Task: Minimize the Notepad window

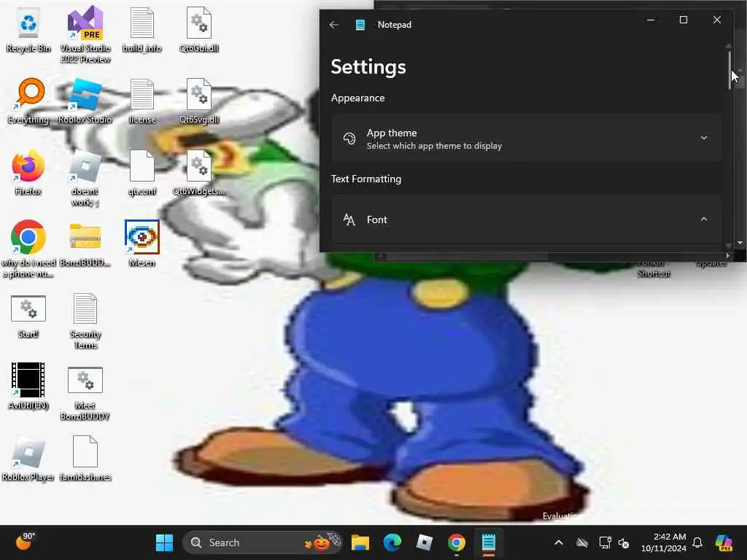Action: point(650,20)
